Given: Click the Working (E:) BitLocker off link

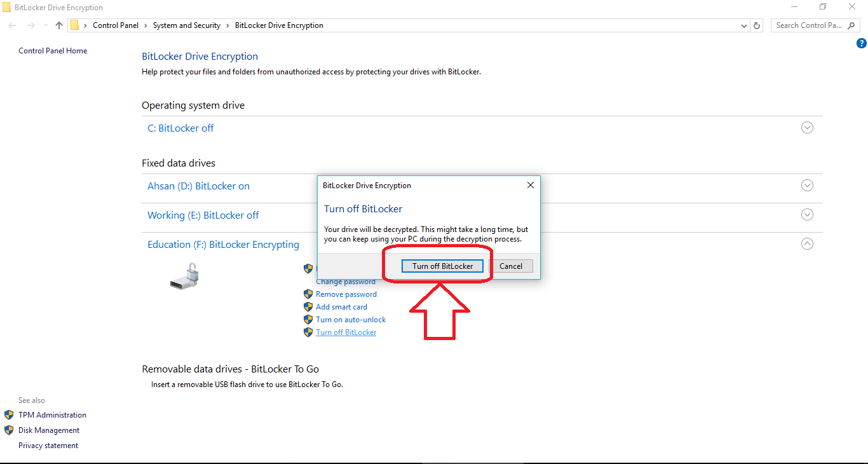Looking at the screenshot, I should coord(203,215).
